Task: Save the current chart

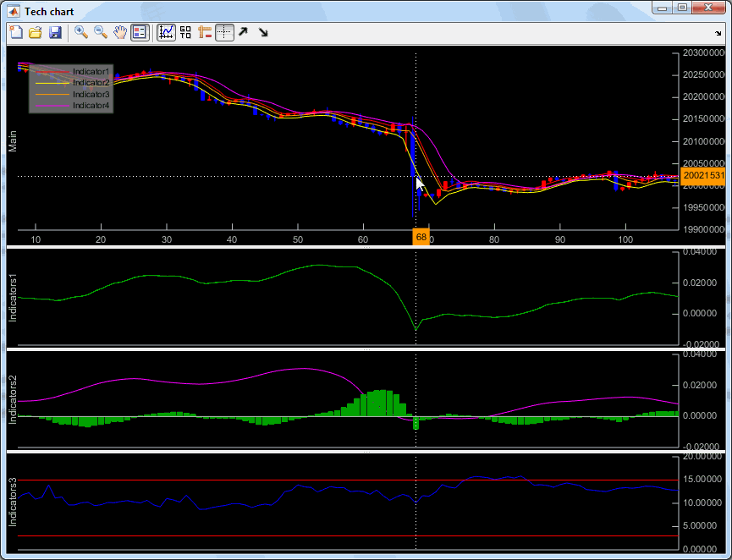Action: [57, 32]
